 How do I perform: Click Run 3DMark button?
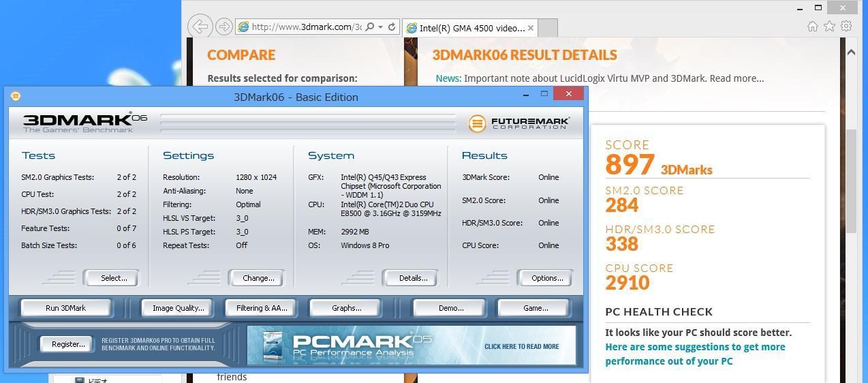coord(65,308)
